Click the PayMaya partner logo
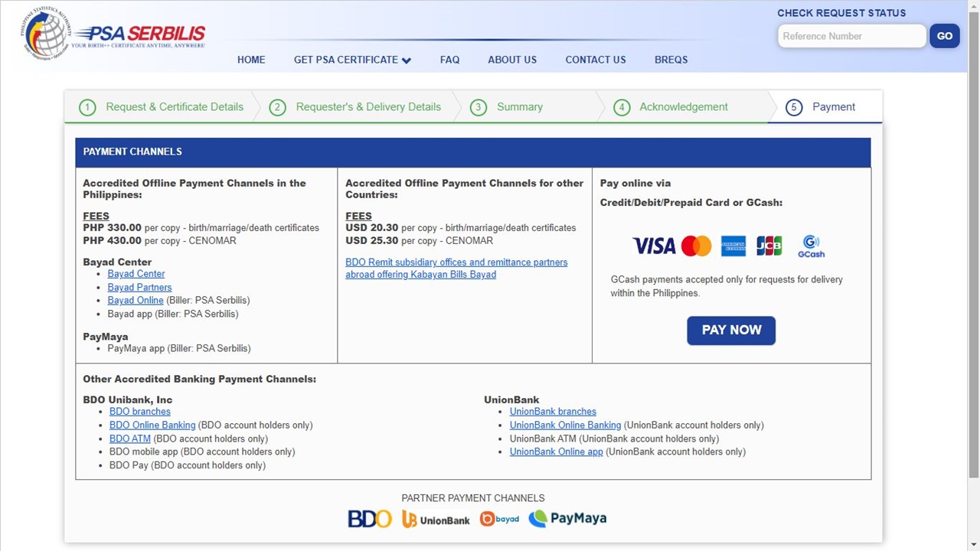The image size is (980, 551). [567, 518]
